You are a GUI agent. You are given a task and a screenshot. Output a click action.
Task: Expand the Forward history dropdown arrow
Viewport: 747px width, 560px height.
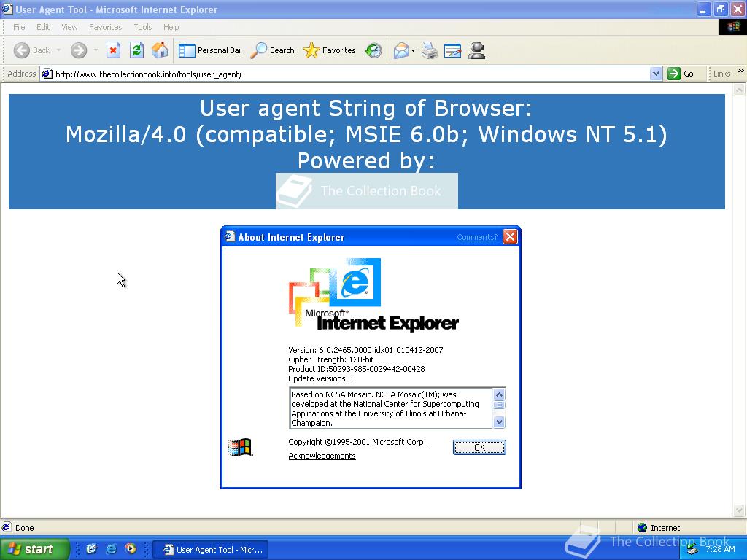coord(96,50)
